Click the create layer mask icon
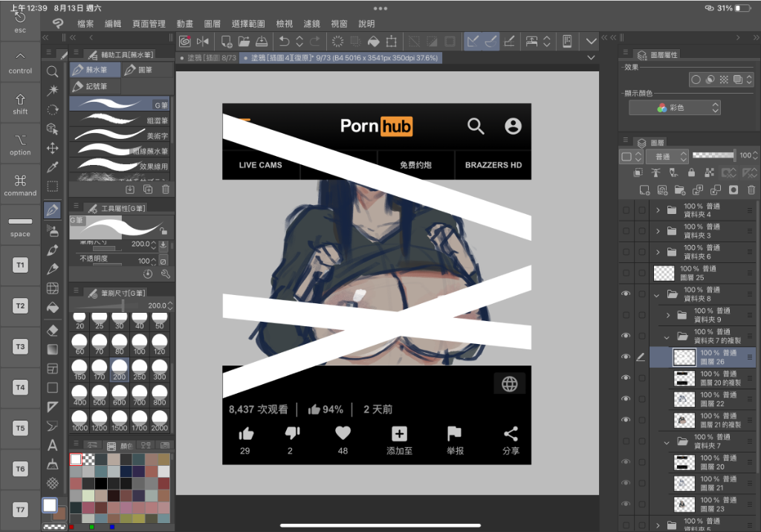The image size is (761, 532). click(734, 190)
